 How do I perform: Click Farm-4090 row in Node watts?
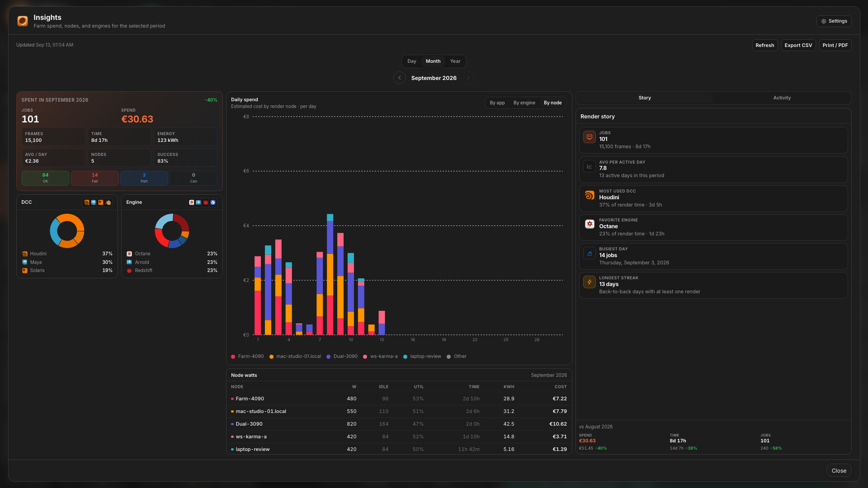[x=399, y=399]
